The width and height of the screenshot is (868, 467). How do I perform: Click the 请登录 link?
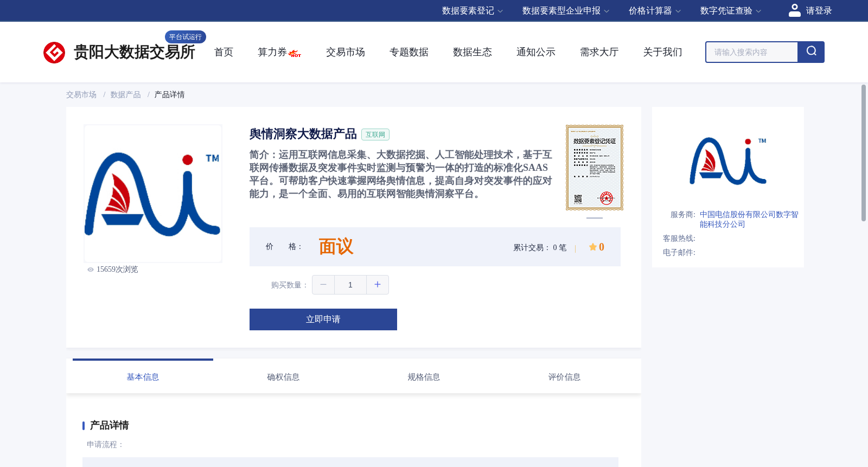(819, 11)
